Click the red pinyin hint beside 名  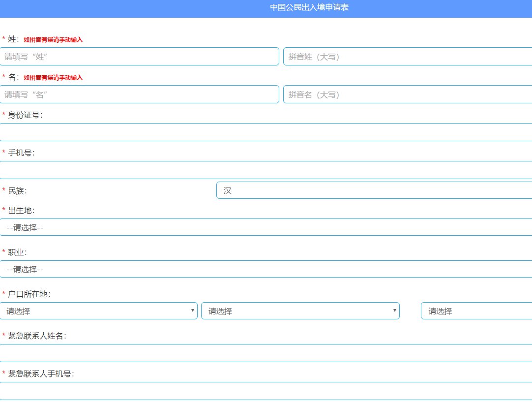coord(53,78)
